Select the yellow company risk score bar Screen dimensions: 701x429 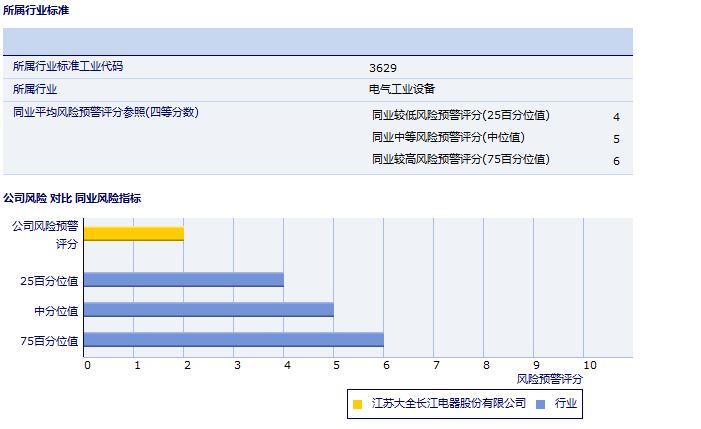point(134,234)
